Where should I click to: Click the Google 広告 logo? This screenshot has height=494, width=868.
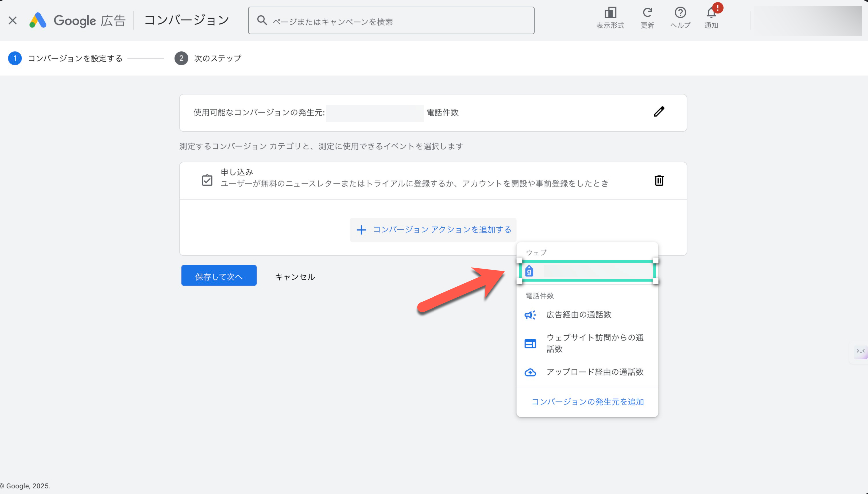pos(77,20)
